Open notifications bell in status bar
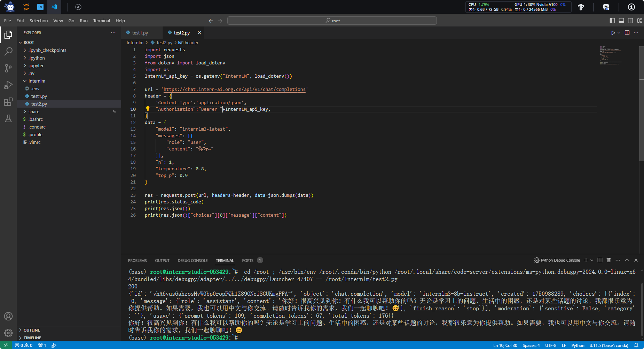Image resolution: width=644 pixels, height=349 pixels. coord(636,346)
